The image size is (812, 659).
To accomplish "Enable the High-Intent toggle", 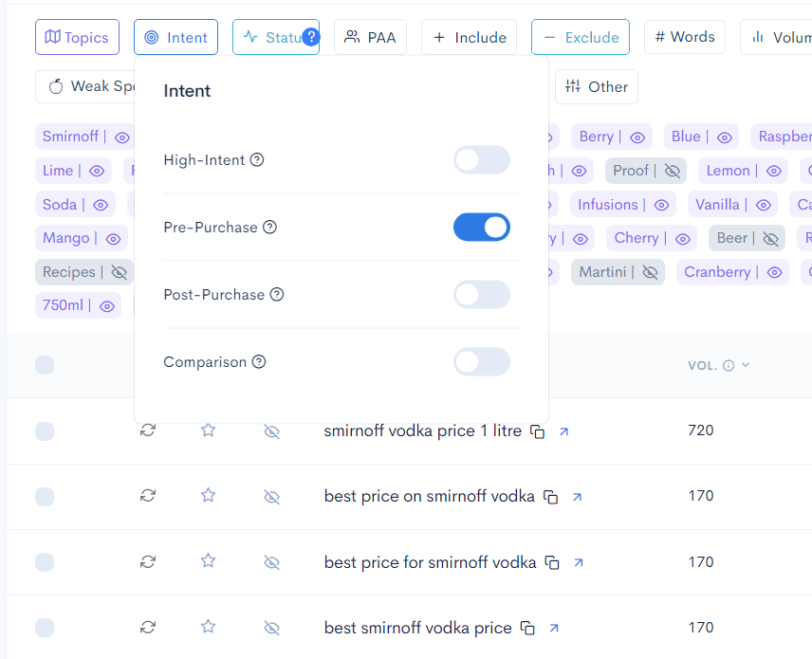I will coord(481,160).
